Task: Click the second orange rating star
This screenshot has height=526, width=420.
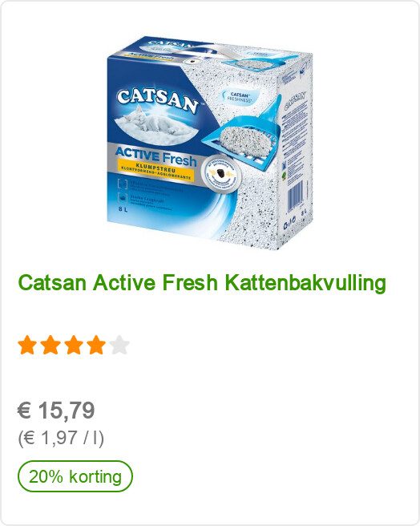Action: pyautogui.click(x=50, y=345)
